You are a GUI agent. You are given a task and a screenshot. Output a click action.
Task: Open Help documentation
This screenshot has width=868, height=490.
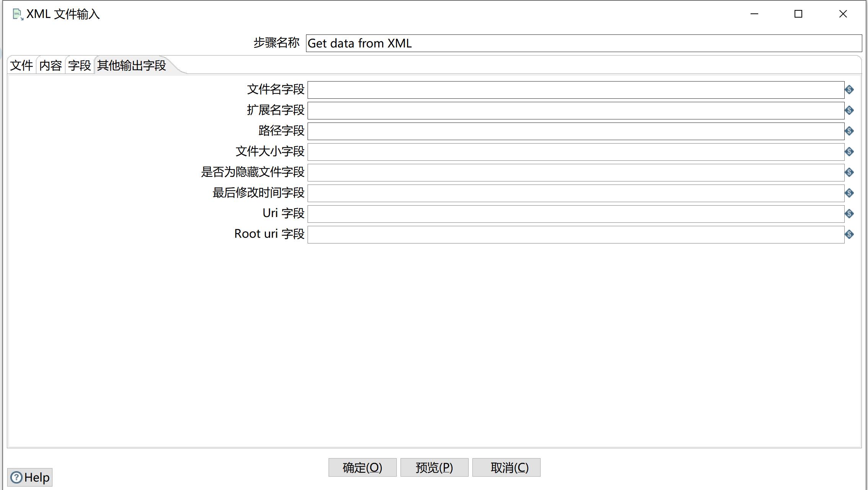click(x=30, y=477)
